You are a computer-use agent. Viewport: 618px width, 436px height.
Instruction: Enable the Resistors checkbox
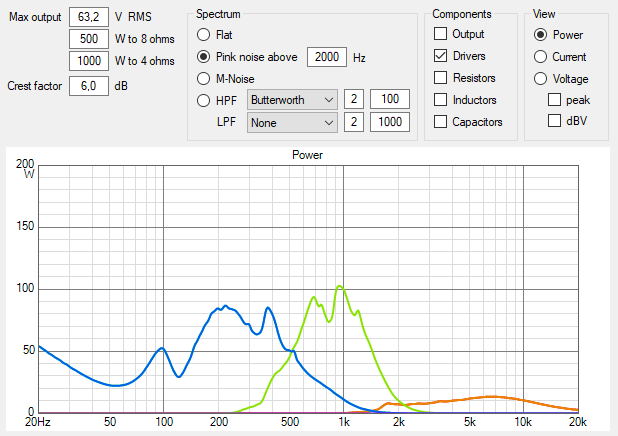pyautogui.click(x=440, y=78)
